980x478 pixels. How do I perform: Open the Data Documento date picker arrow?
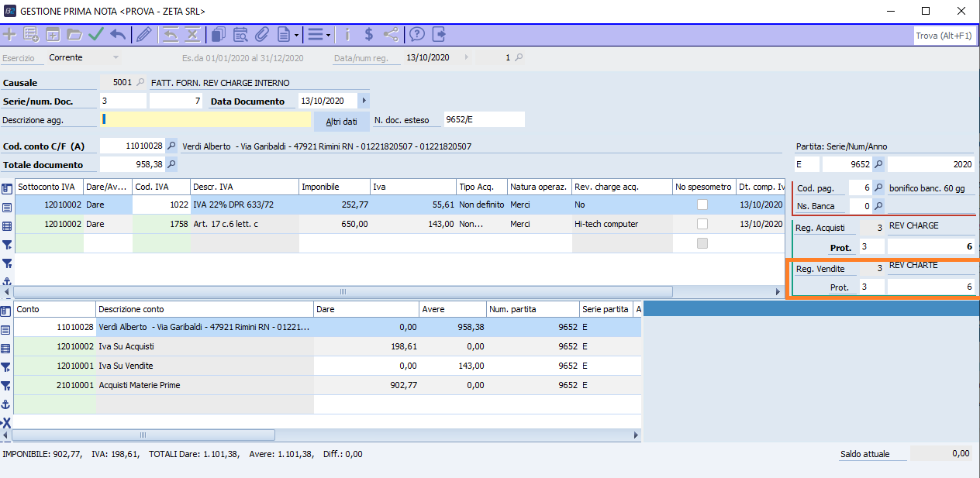click(x=364, y=101)
